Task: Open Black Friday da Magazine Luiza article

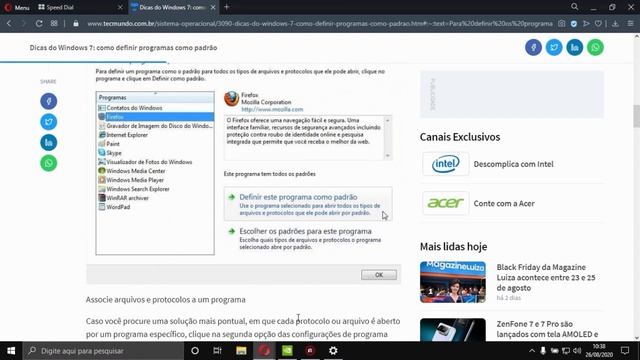Action: pos(546,278)
